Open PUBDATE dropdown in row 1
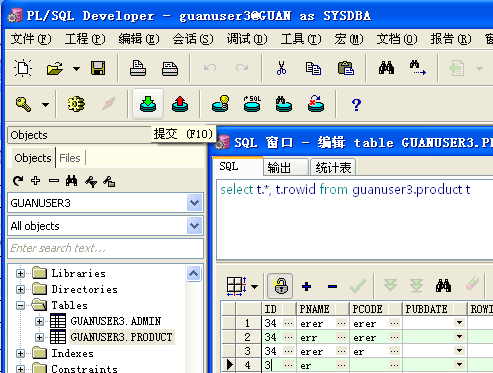 point(459,323)
